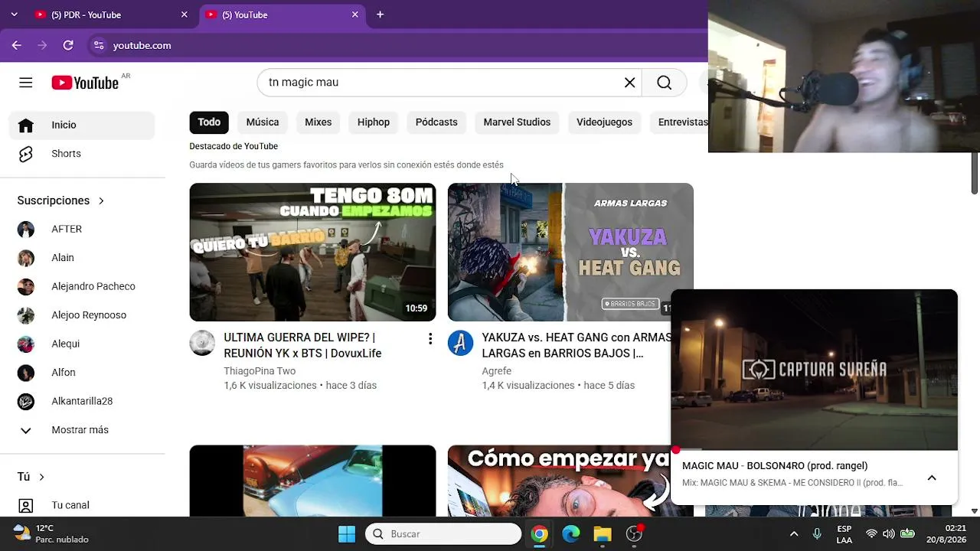Image resolution: width=980 pixels, height=551 pixels.
Task: Click the browser forward arrow
Action: coord(42,45)
